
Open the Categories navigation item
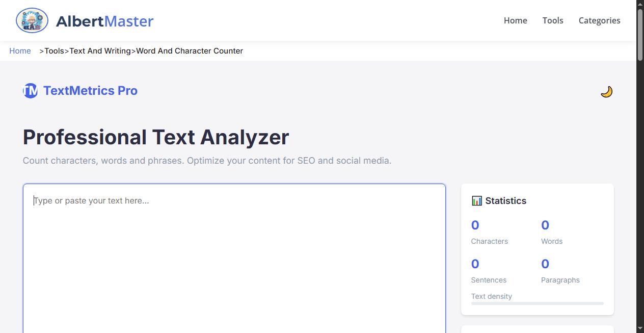point(599,20)
